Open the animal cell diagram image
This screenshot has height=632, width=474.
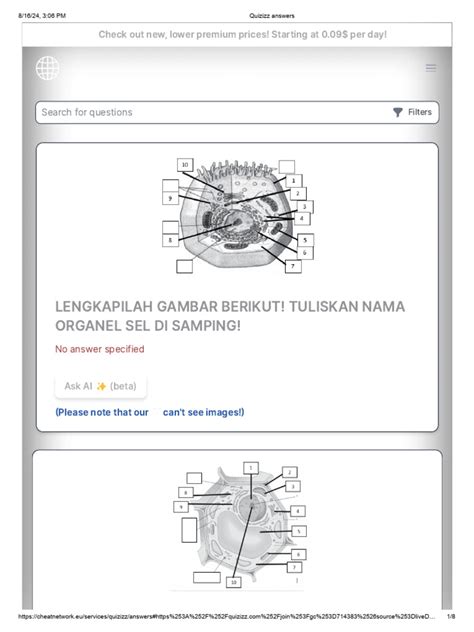pos(238,216)
